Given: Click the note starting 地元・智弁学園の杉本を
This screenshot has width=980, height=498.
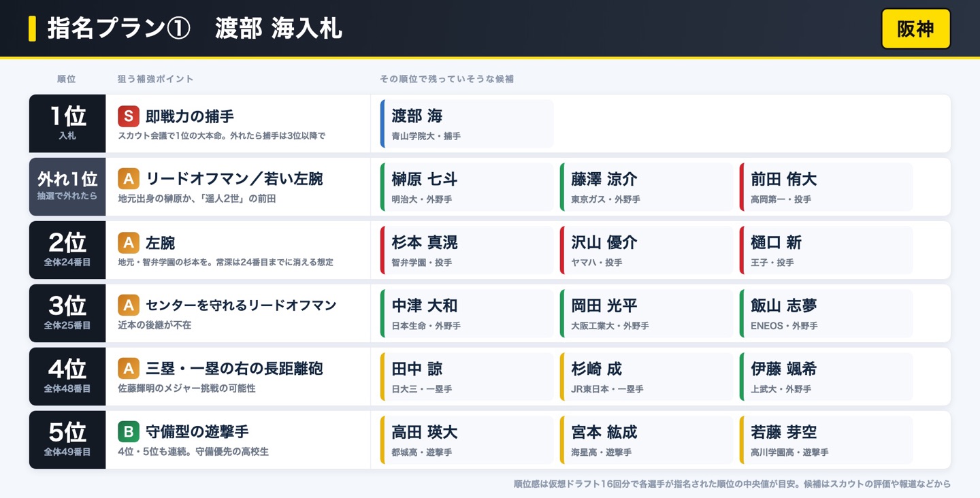Looking at the screenshot, I should pos(226,262).
